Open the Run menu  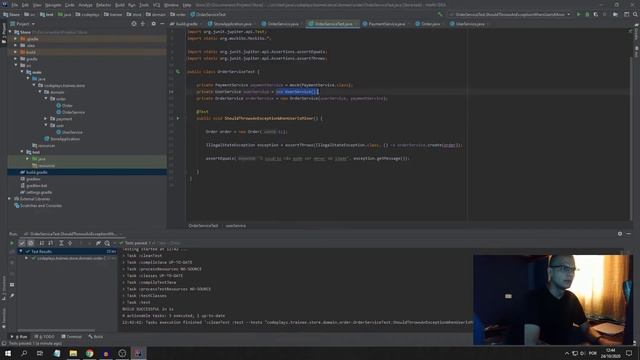[131, 5]
